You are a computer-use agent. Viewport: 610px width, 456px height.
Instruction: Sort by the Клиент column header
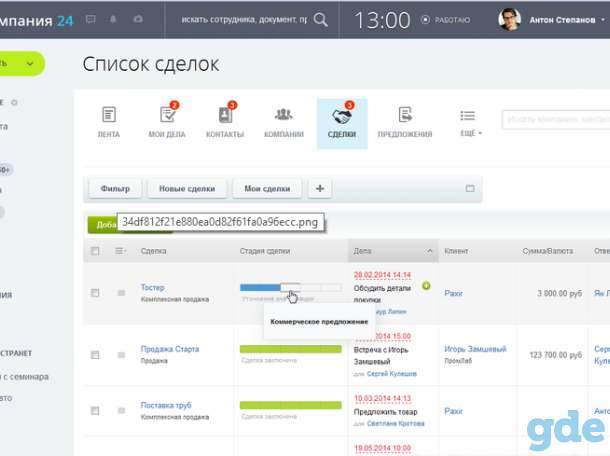[456, 251]
